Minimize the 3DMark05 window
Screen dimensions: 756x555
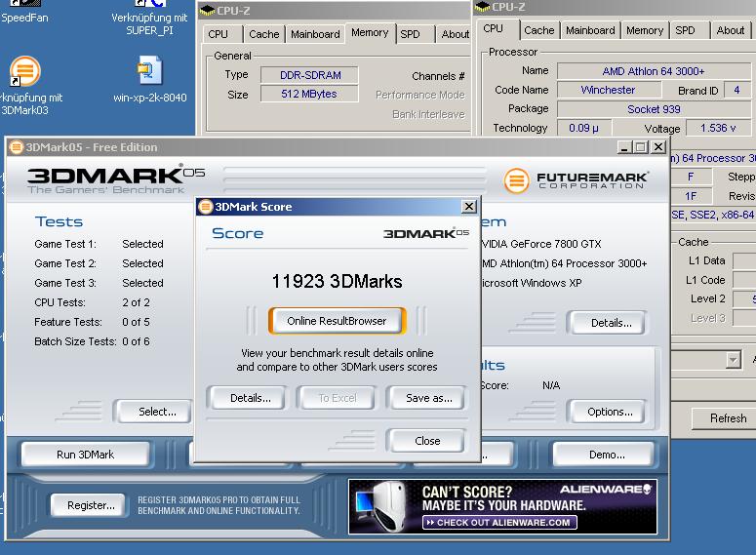tap(624, 147)
